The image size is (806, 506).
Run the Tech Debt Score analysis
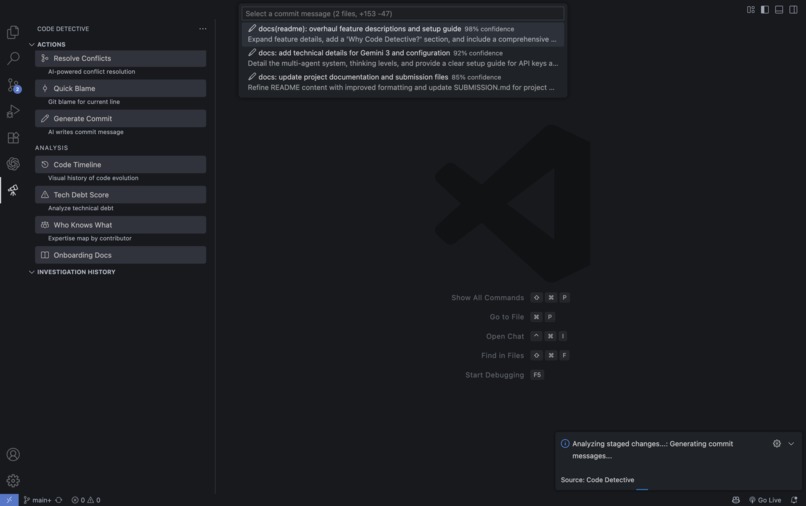pyautogui.click(x=120, y=195)
